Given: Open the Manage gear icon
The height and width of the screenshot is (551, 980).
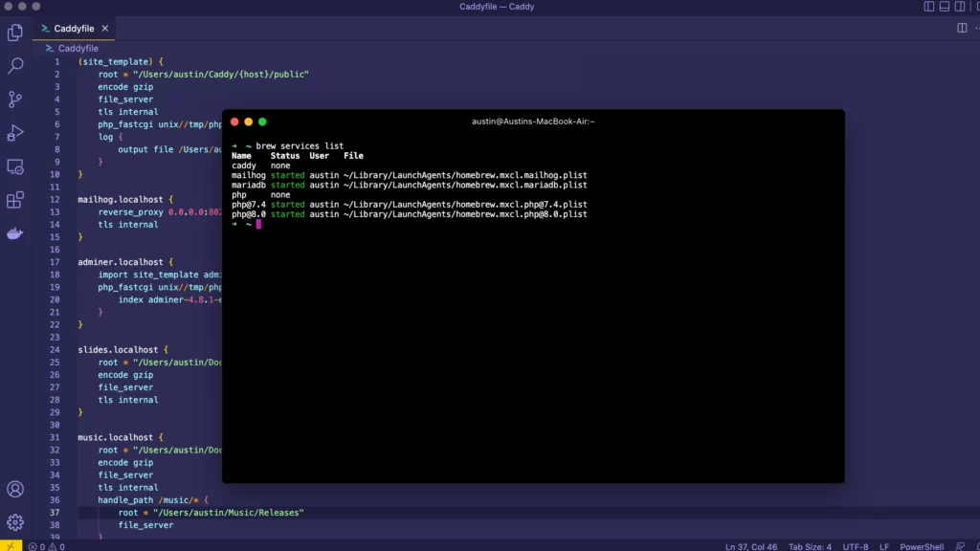Looking at the screenshot, I should pos(15,522).
